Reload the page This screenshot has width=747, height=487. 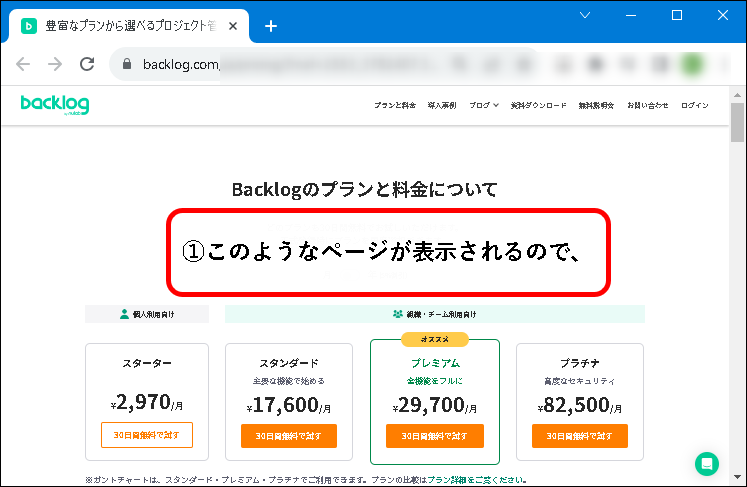click(87, 64)
